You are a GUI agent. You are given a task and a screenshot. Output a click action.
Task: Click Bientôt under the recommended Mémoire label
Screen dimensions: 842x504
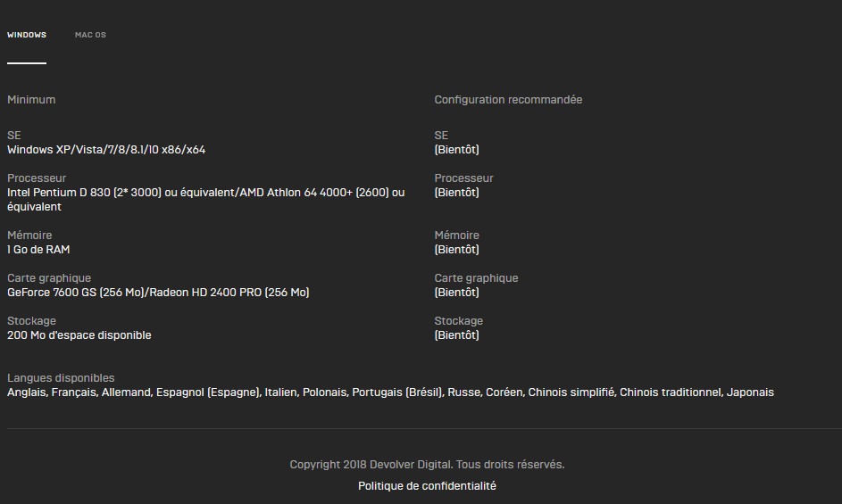point(456,250)
